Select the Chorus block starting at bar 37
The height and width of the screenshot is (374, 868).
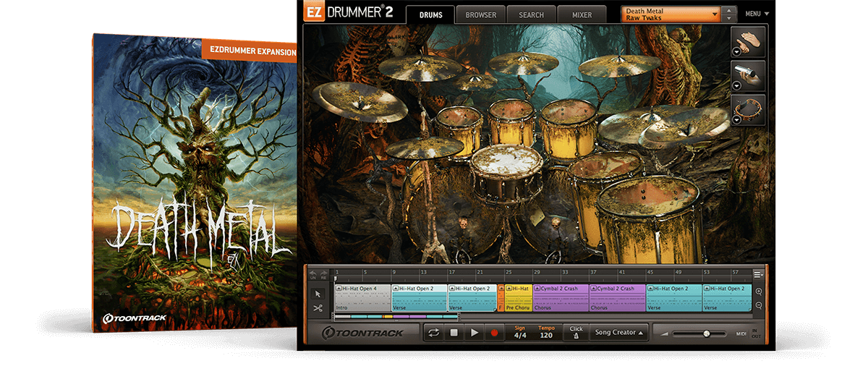tap(618, 297)
